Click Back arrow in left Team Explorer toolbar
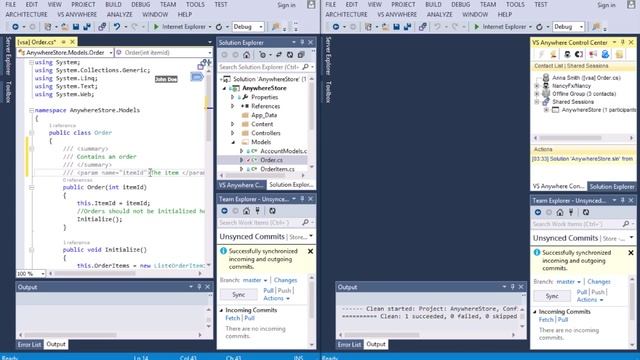Image resolution: width=640 pixels, height=360 pixels. 224,211
